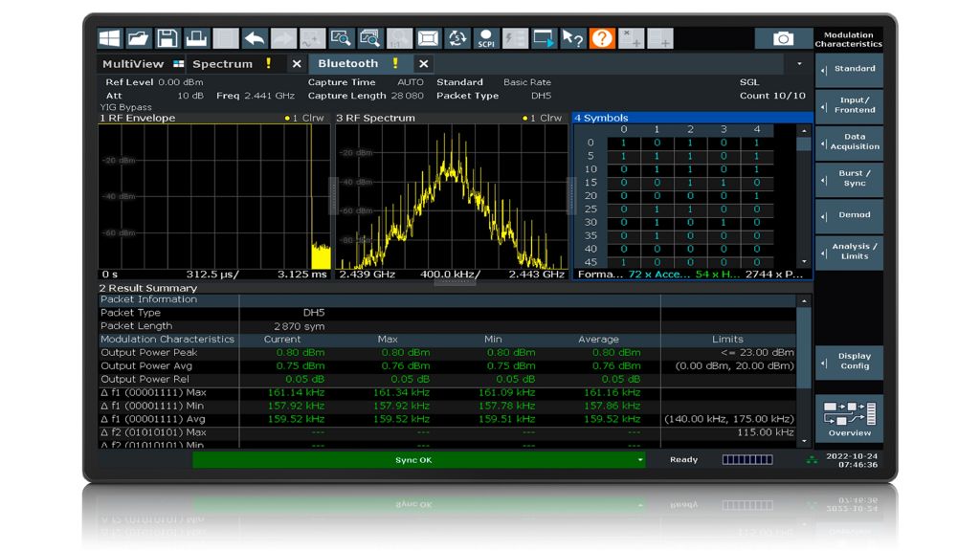This screenshot has height=551, width=980.
Task: Click the print icon in toolbar
Action: 196,38
